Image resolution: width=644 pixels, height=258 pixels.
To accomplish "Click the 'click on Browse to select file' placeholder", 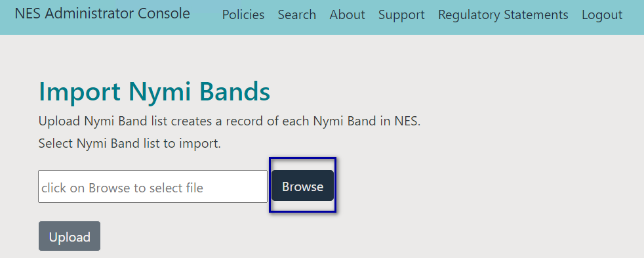I will click(x=123, y=188).
